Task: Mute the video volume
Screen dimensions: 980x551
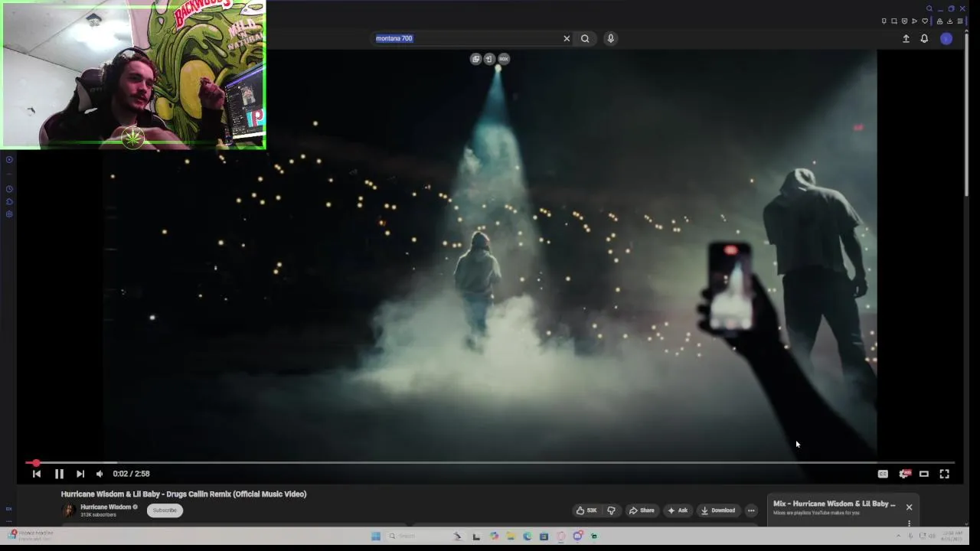Action: pyautogui.click(x=100, y=474)
